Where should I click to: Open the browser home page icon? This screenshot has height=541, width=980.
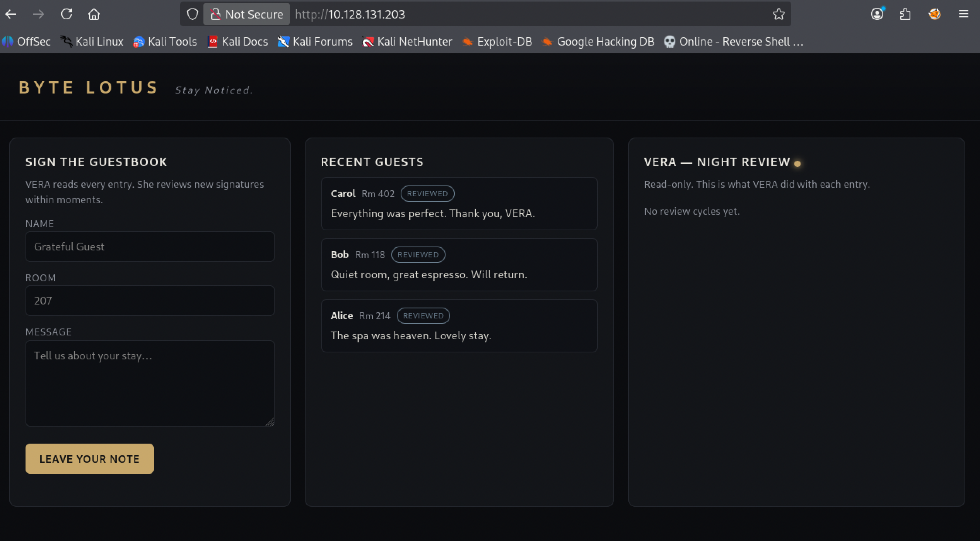click(94, 14)
